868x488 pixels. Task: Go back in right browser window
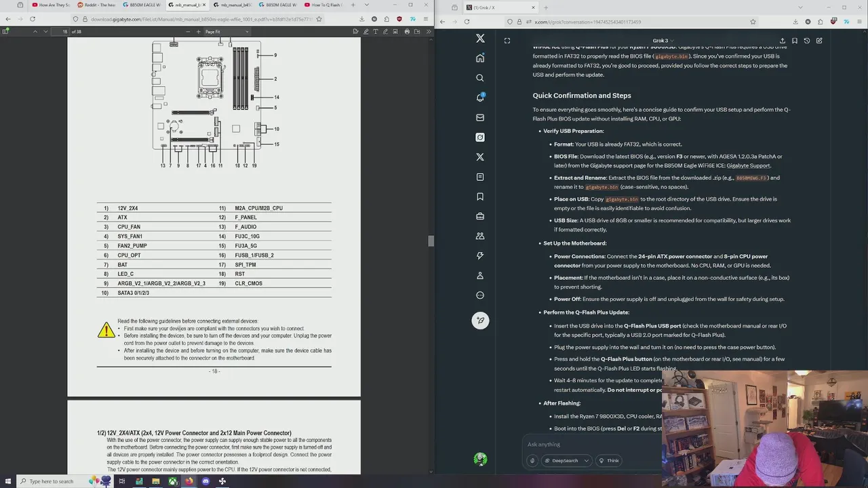[442, 22]
